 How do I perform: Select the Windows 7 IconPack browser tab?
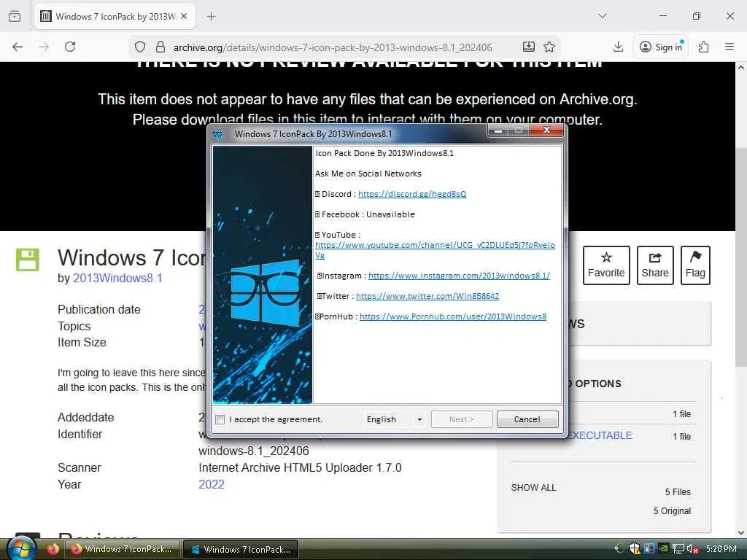115,17
